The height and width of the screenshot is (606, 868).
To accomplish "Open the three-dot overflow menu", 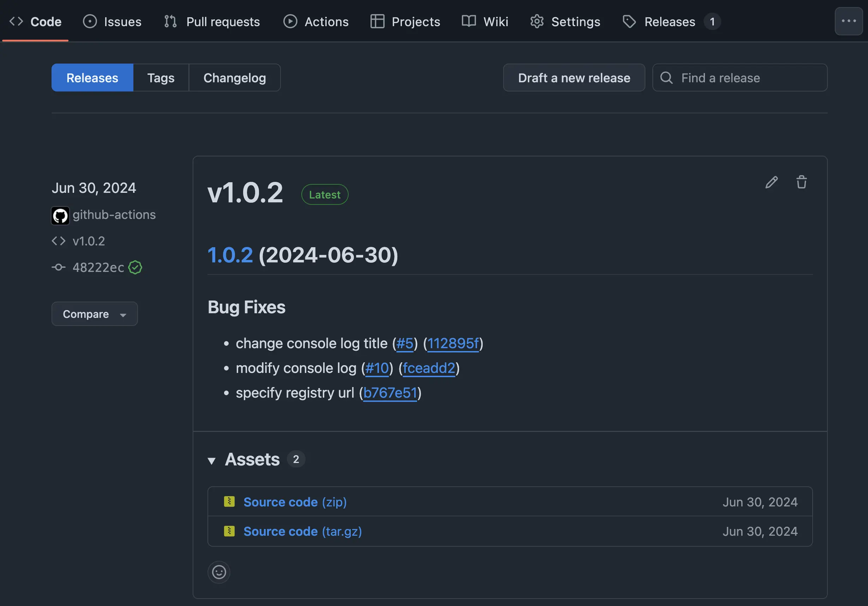I will [848, 21].
